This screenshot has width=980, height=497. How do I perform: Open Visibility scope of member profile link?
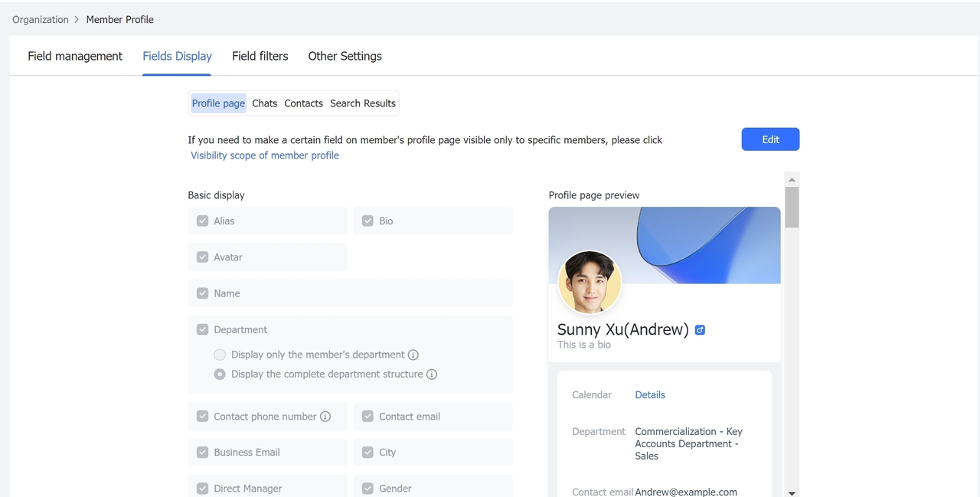(x=265, y=155)
